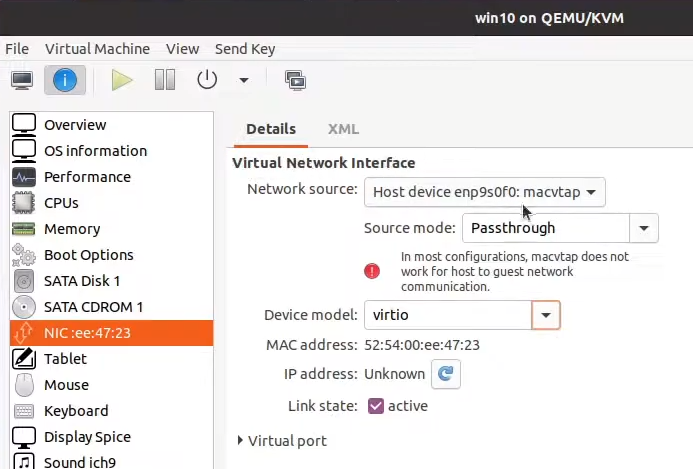Select the Overview list entry label
The height and width of the screenshot is (469, 693).
(x=75, y=125)
